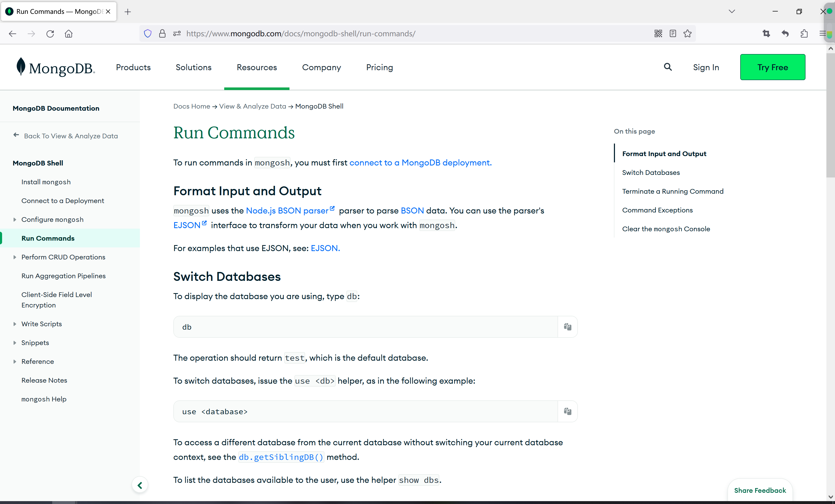Go to View & Analyze Data breadcrumb
The image size is (835, 504).
point(252,106)
